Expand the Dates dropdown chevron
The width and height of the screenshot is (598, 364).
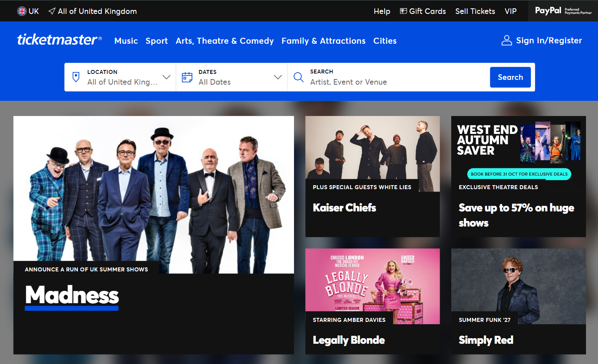coord(278,77)
